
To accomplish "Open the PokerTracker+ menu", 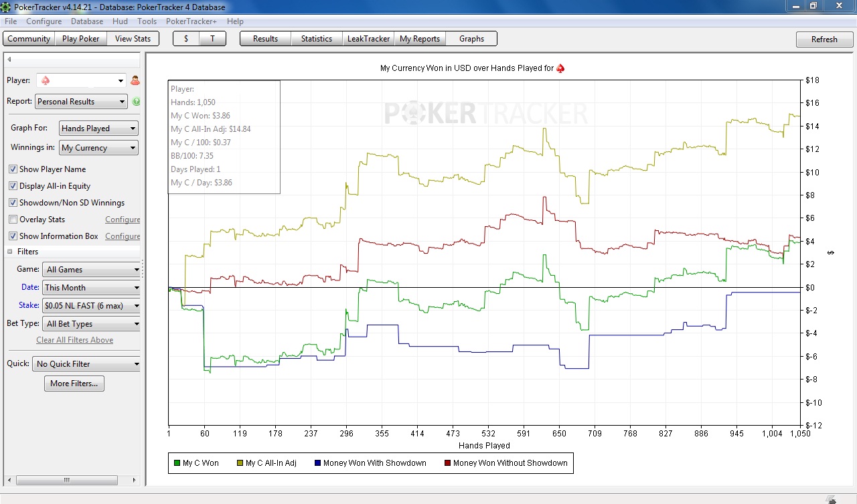I will [191, 21].
